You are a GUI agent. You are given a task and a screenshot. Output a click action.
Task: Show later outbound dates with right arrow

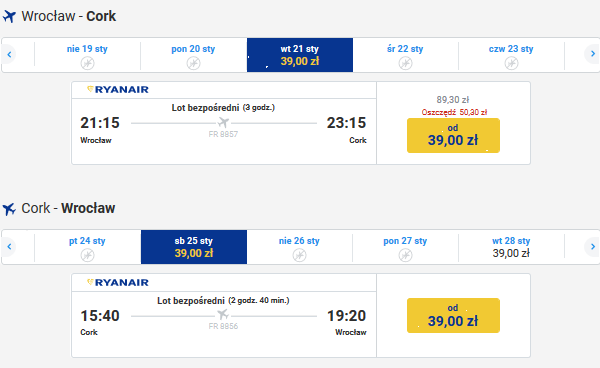pos(593,54)
